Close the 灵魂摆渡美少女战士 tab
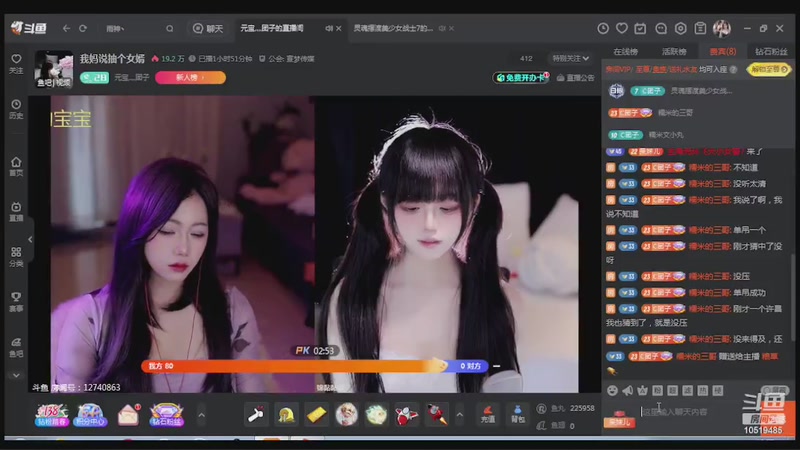800x450 pixels. click(x=452, y=29)
